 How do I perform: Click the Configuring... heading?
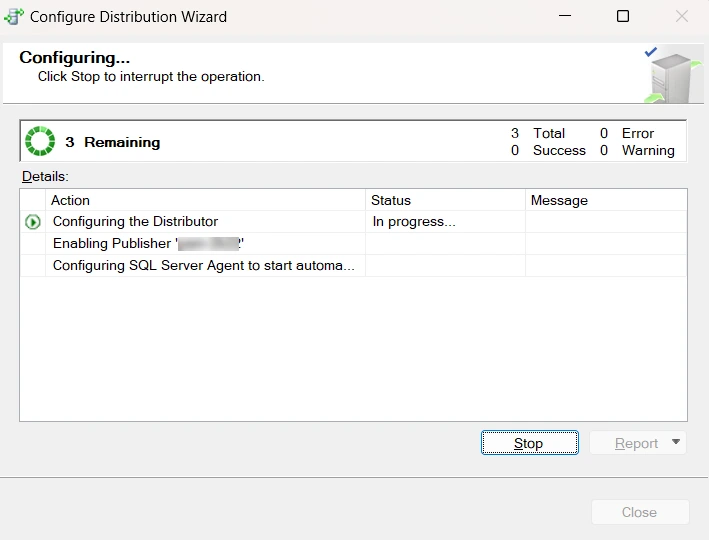tap(75, 57)
